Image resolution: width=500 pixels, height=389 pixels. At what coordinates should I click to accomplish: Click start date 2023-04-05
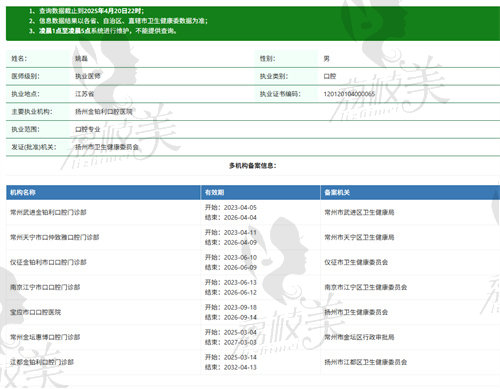click(240, 207)
